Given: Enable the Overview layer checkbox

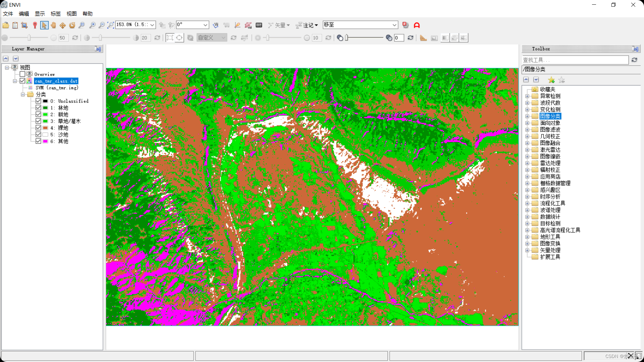Looking at the screenshot, I should pos(22,74).
